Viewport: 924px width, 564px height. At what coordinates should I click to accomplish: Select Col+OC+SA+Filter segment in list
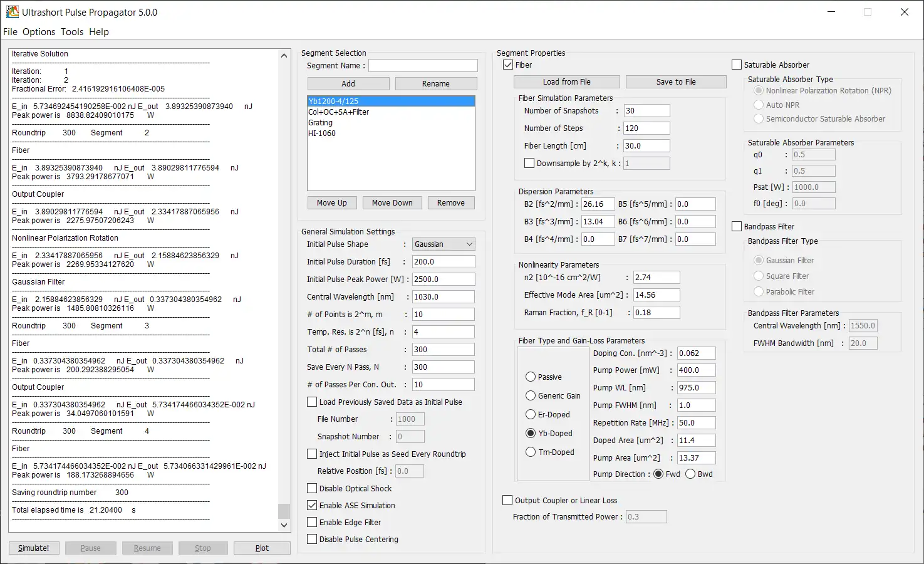coord(391,112)
